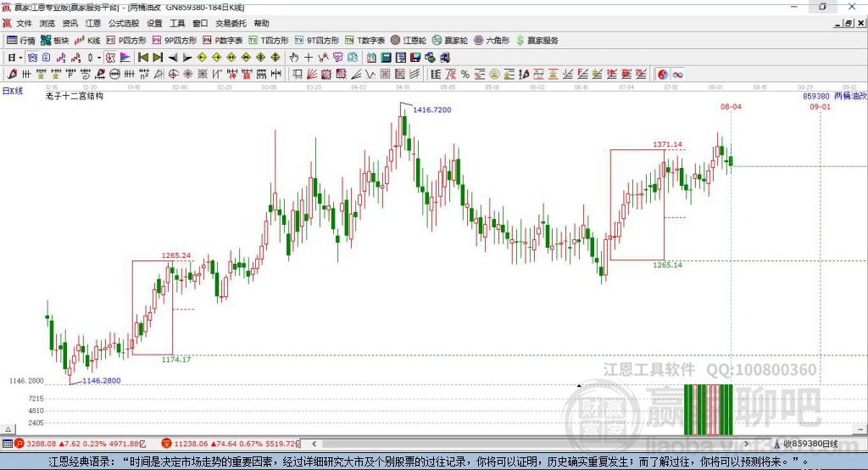
Task: Select the circular target tool icon
Action: coord(173,75)
